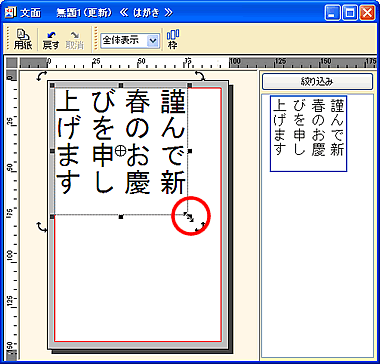Screen dimensions: 380x364
Task: Click the right-middle resize handle of the text frame
Action: 190,151
